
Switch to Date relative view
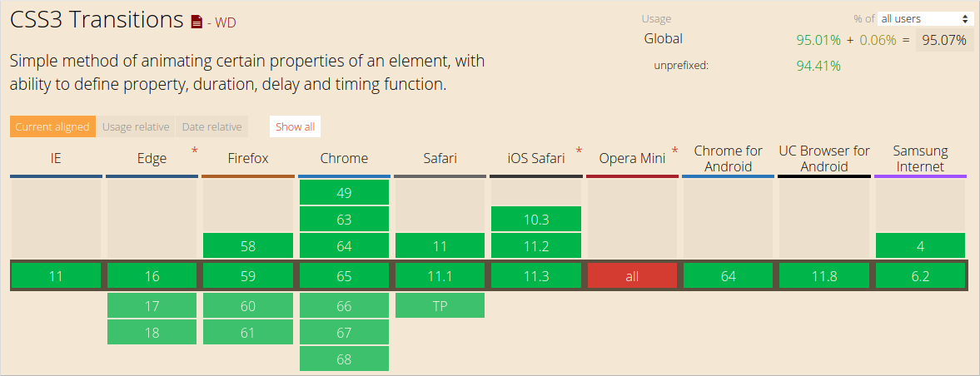212,126
